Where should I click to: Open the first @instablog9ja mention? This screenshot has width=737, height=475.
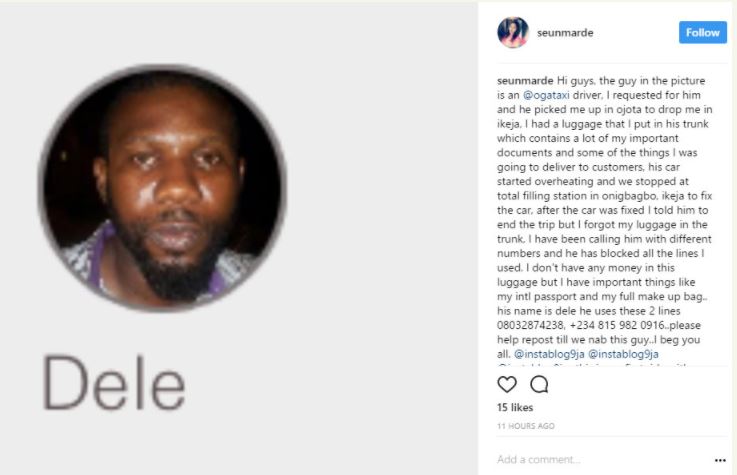coord(549,354)
